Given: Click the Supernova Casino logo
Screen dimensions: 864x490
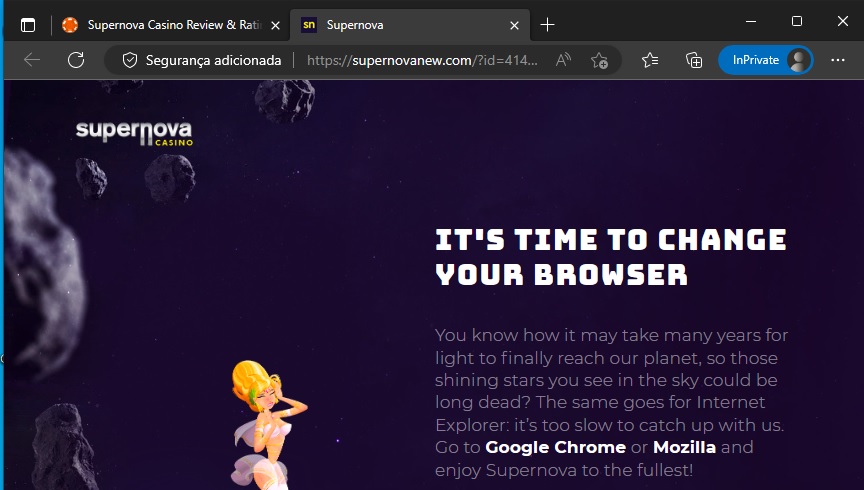Looking at the screenshot, I should [134, 133].
